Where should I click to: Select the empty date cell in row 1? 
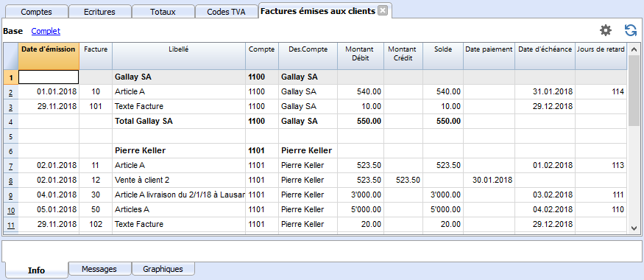49,77
